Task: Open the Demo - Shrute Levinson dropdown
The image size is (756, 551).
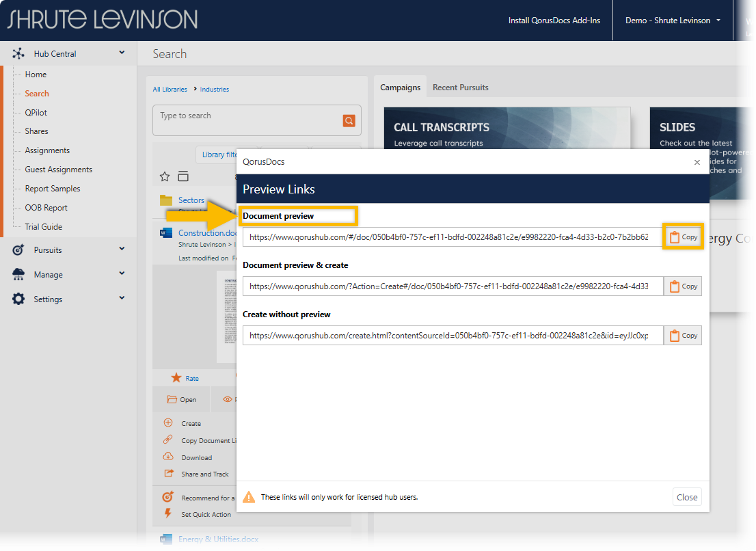Action: (x=673, y=21)
